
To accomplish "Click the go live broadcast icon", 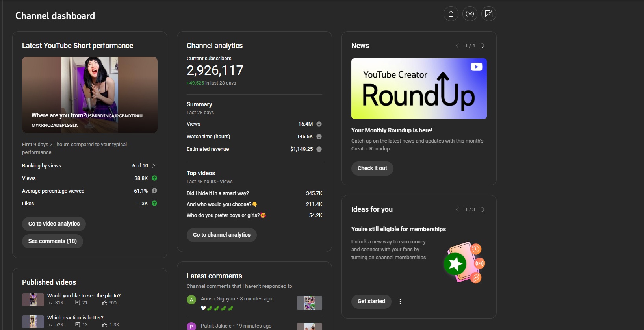I will click(470, 14).
